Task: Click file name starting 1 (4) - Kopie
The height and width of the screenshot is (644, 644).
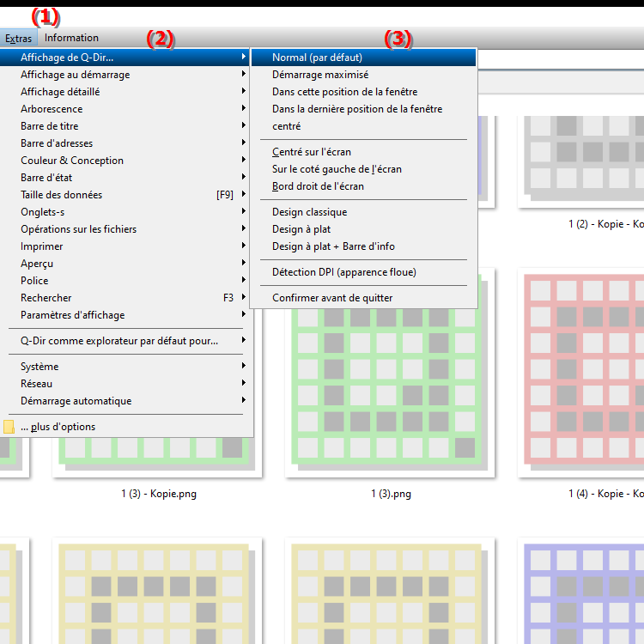Action: 606,494
